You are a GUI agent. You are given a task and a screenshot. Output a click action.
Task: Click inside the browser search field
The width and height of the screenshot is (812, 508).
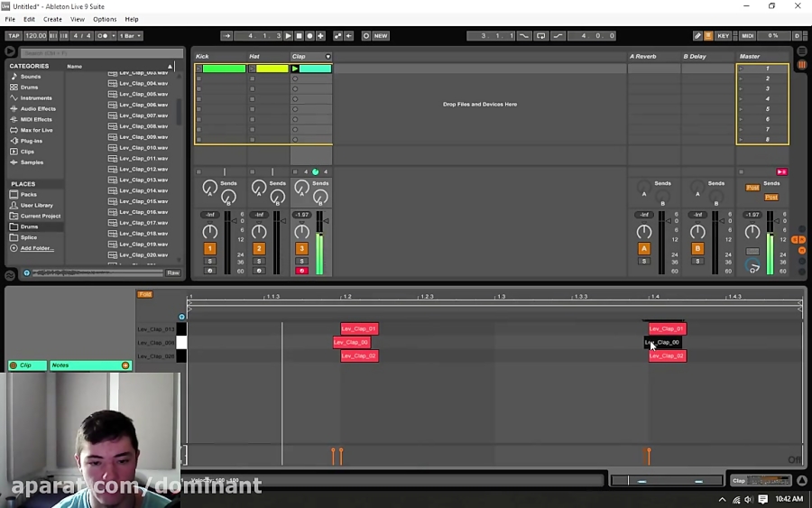(x=101, y=53)
